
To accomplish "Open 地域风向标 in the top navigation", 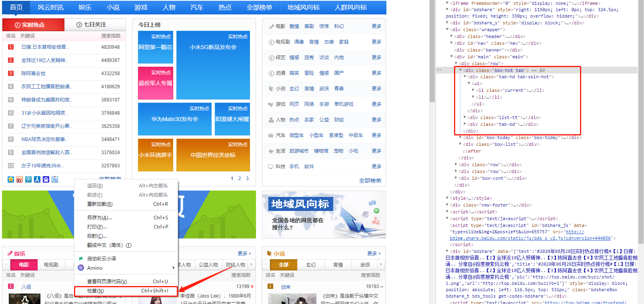I will [x=303, y=8].
